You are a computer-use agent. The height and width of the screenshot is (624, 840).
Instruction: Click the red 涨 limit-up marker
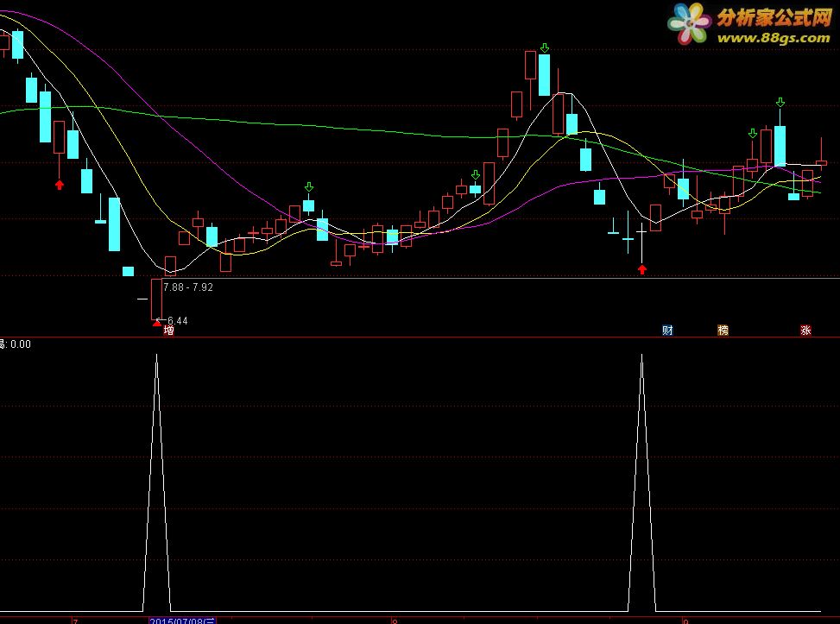(805, 331)
